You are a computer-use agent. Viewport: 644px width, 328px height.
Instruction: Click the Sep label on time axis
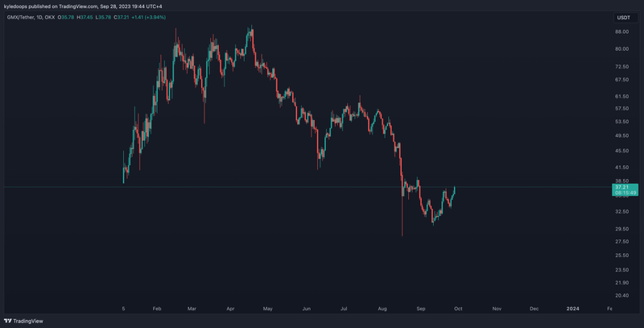pyautogui.click(x=420, y=309)
